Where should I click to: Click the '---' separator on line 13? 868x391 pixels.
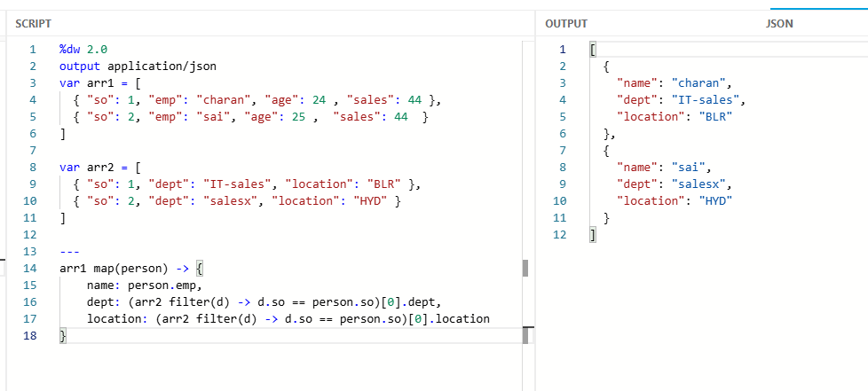(x=69, y=252)
